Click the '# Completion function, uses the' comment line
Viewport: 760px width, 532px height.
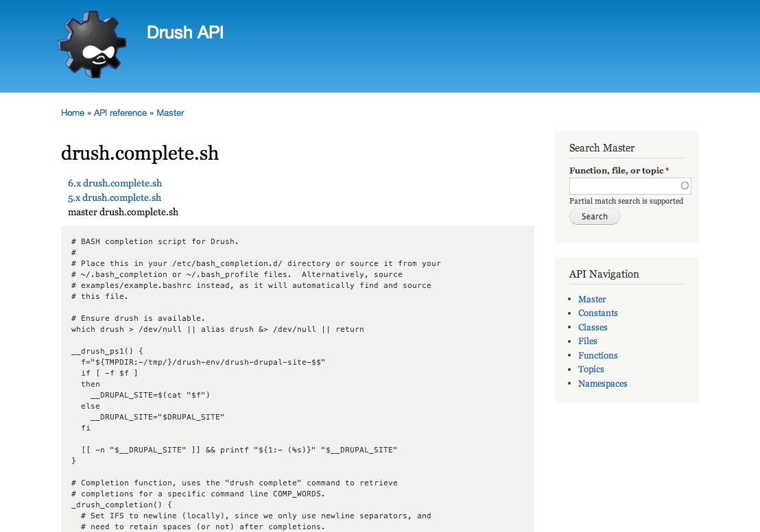point(235,483)
